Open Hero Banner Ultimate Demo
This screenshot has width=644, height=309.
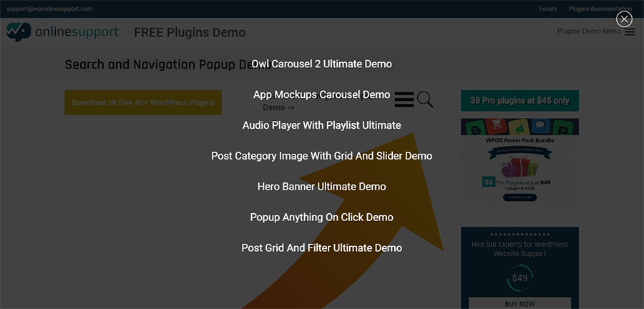[x=321, y=187]
